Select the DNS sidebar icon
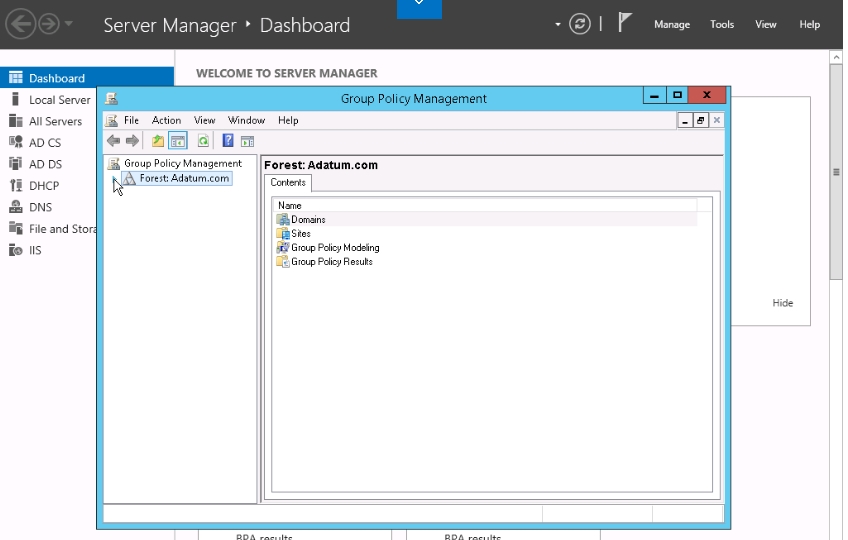The height and width of the screenshot is (540, 848). pos(16,207)
